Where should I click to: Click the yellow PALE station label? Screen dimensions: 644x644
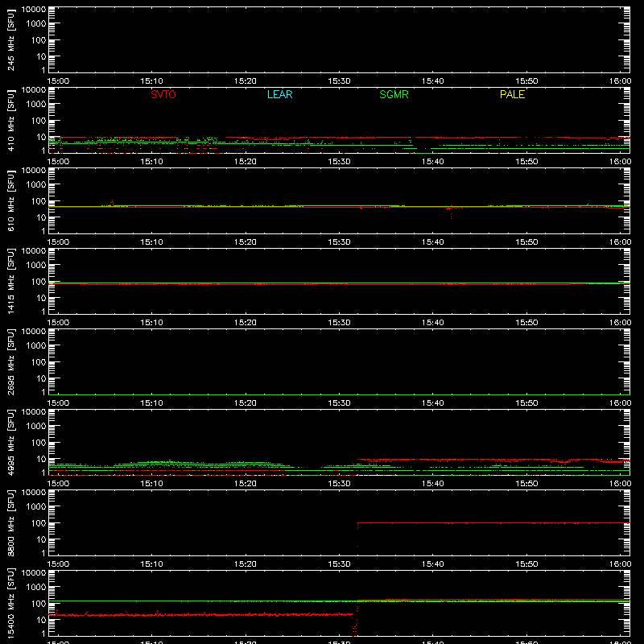point(512,94)
